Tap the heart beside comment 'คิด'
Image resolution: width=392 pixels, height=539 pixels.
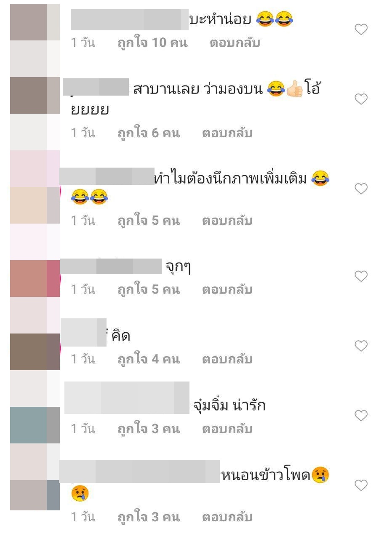(x=361, y=346)
